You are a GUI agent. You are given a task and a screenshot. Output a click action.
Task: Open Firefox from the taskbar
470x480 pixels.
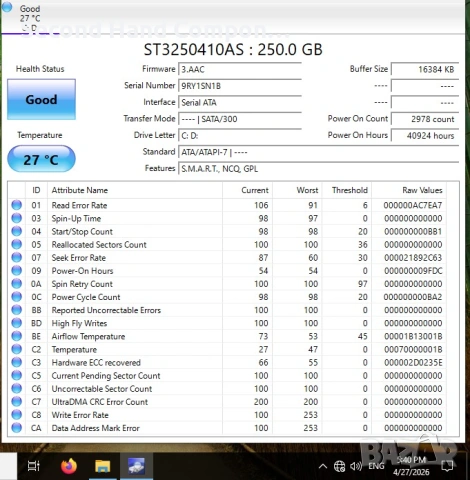pyautogui.click(x=69, y=466)
